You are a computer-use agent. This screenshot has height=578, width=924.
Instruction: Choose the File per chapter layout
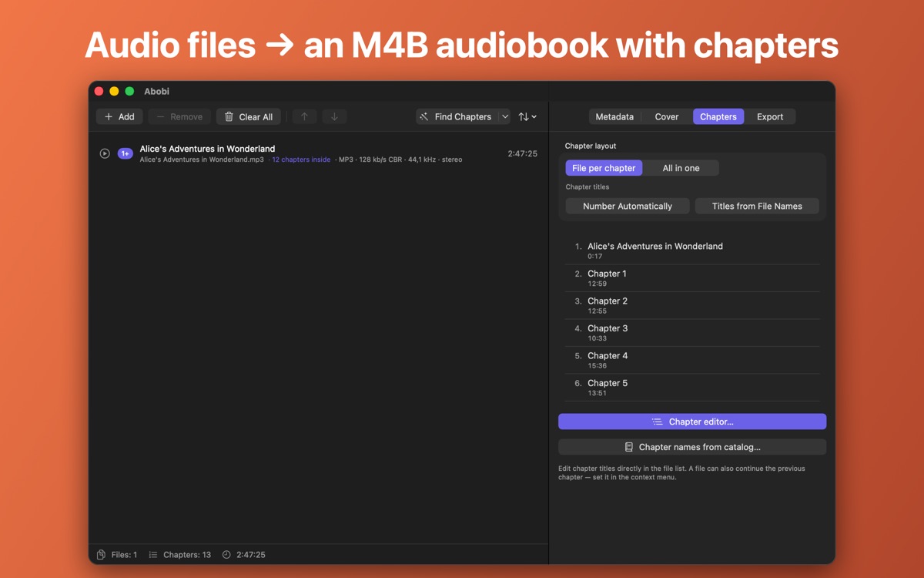click(x=604, y=168)
